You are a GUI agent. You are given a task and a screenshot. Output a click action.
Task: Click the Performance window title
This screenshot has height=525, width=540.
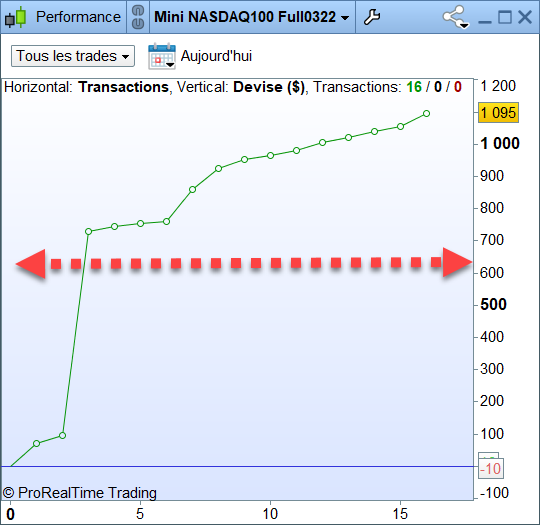coord(78,17)
